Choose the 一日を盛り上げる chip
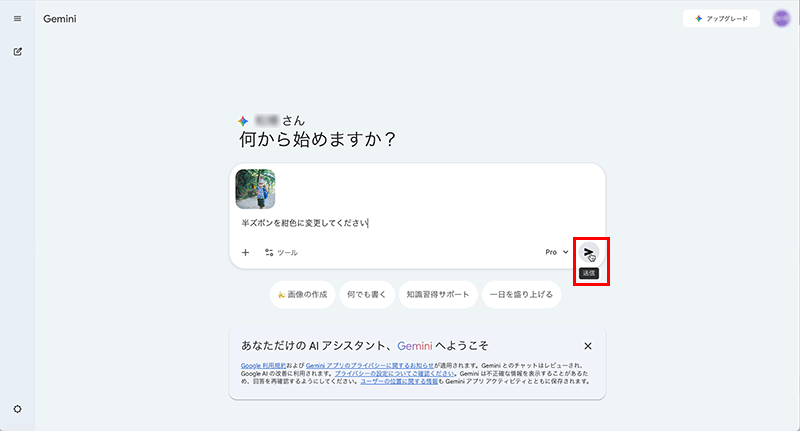 click(521, 294)
